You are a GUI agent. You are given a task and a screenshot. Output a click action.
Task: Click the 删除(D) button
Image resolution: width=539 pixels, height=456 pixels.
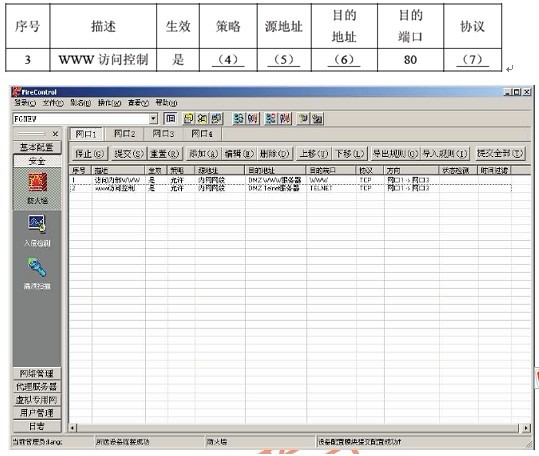(275, 154)
